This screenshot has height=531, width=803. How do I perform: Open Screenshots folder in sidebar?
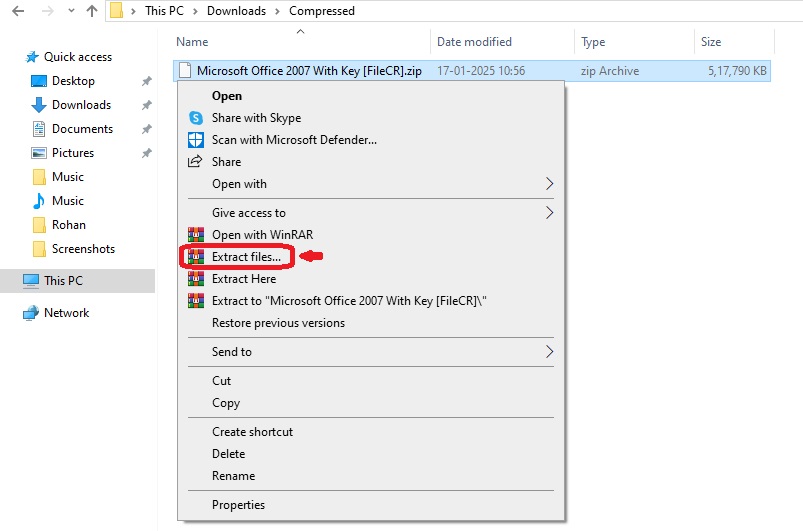83,249
